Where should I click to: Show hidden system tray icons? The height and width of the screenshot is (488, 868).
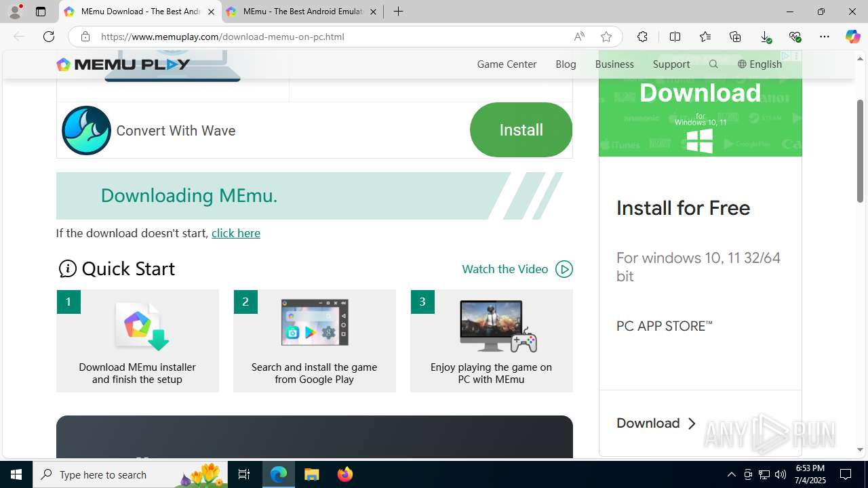coord(731,474)
